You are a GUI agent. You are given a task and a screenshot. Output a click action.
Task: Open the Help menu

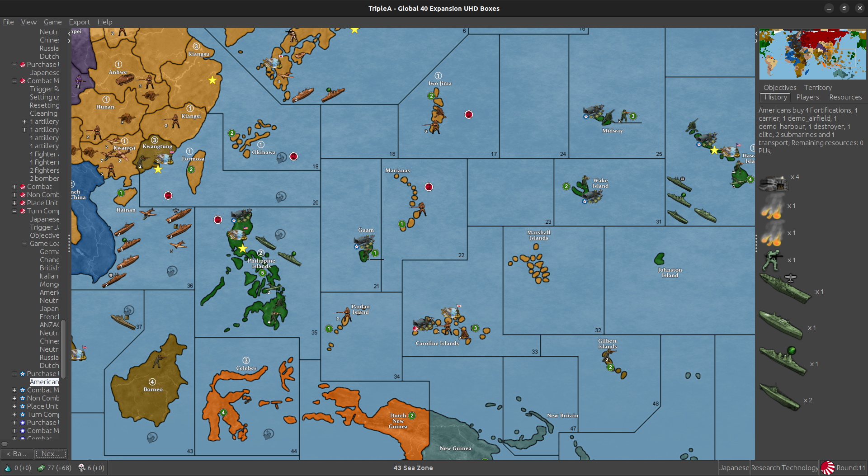(x=105, y=22)
